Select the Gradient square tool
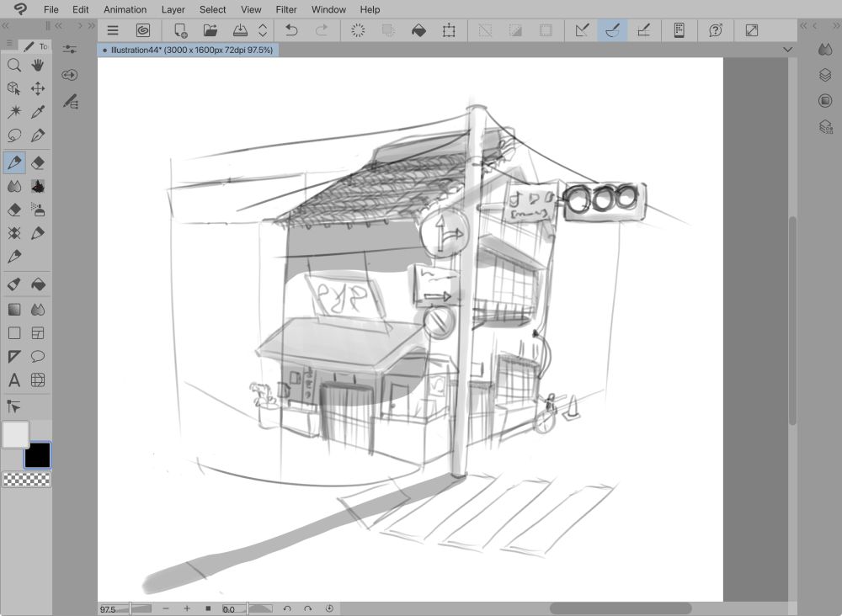This screenshot has height=616, width=842. [x=14, y=310]
